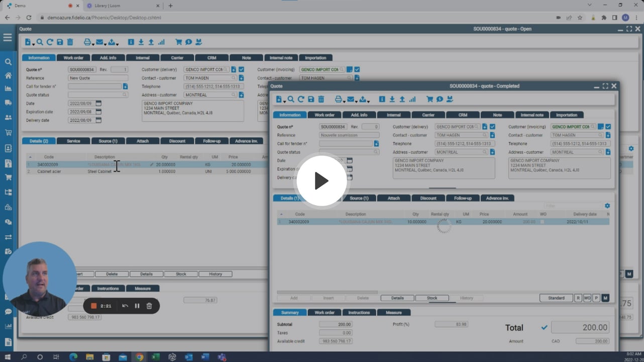Click the delete trash icon in the back quote window toolbar
The width and height of the screenshot is (644, 362).
pyautogui.click(x=70, y=42)
